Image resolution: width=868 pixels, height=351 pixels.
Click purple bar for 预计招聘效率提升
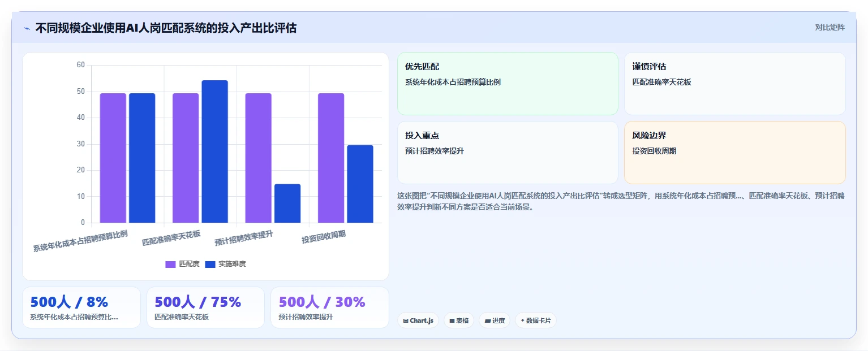coord(258,158)
